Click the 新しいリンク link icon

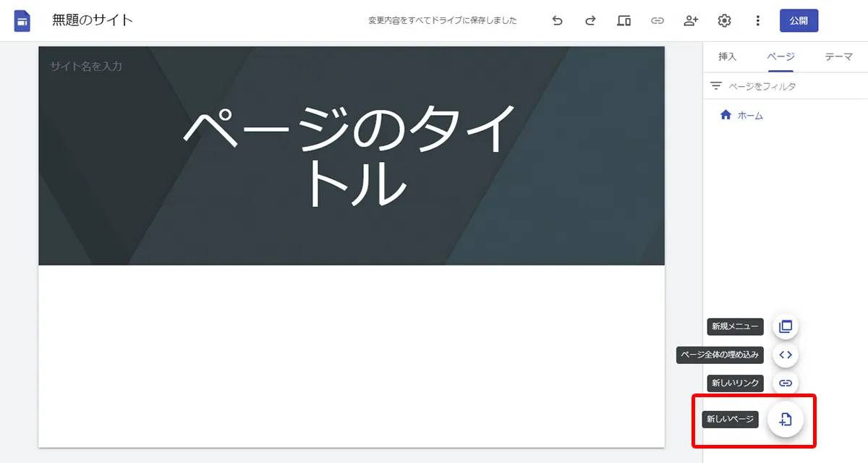(786, 383)
